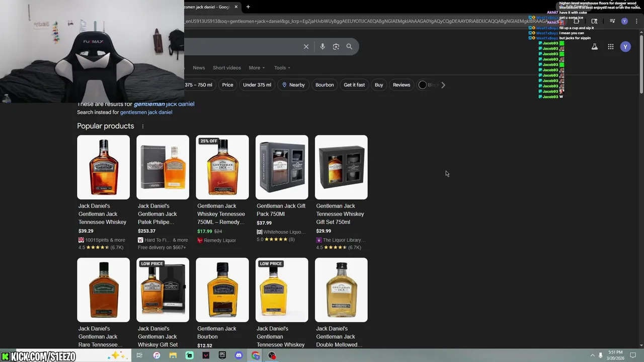Open Discord from the taskbar
Viewport: 644px width, 362px height.
point(239,355)
